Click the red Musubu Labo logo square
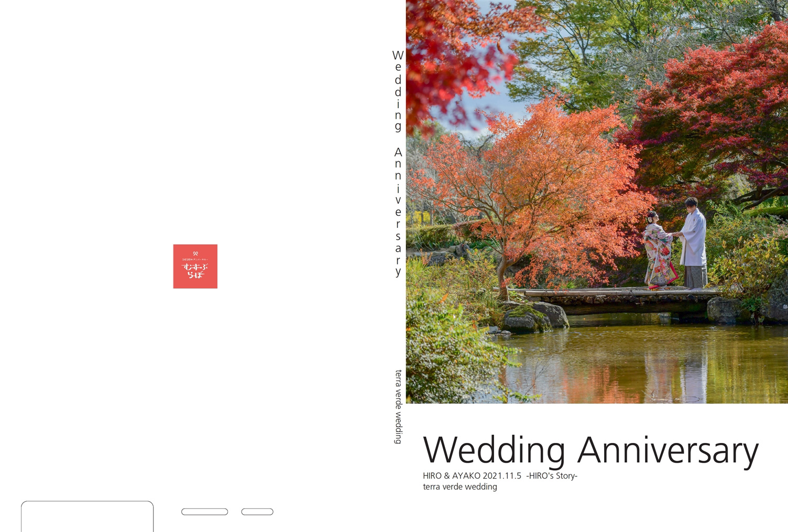Image resolution: width=788 pixels, height=532 pixels. [x=195, y=266]
